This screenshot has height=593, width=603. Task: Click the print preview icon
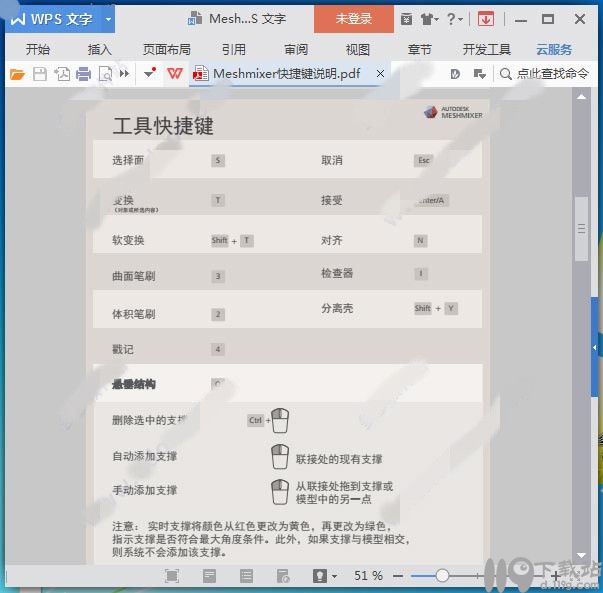coord(105,74)
